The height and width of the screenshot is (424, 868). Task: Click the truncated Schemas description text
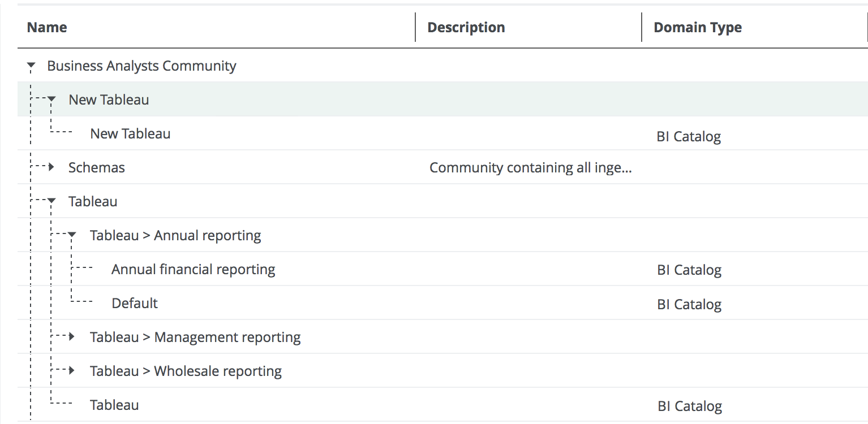coord(530,168)
